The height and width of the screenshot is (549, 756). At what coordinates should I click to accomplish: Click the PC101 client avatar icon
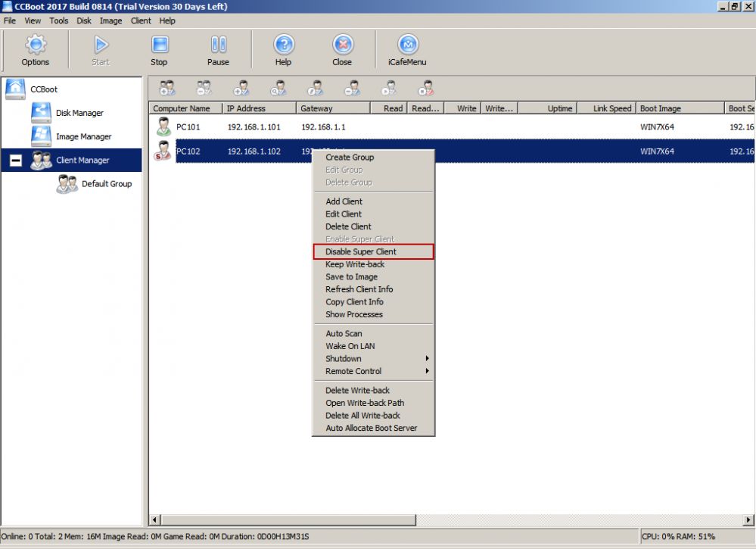(x=164, y=126)
